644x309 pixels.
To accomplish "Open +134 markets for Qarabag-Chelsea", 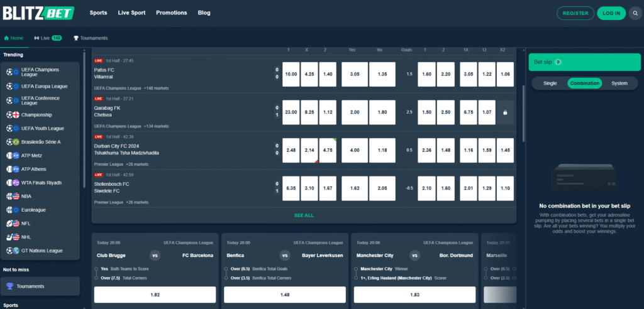I will pyautogui.click(x=156, y=126).
